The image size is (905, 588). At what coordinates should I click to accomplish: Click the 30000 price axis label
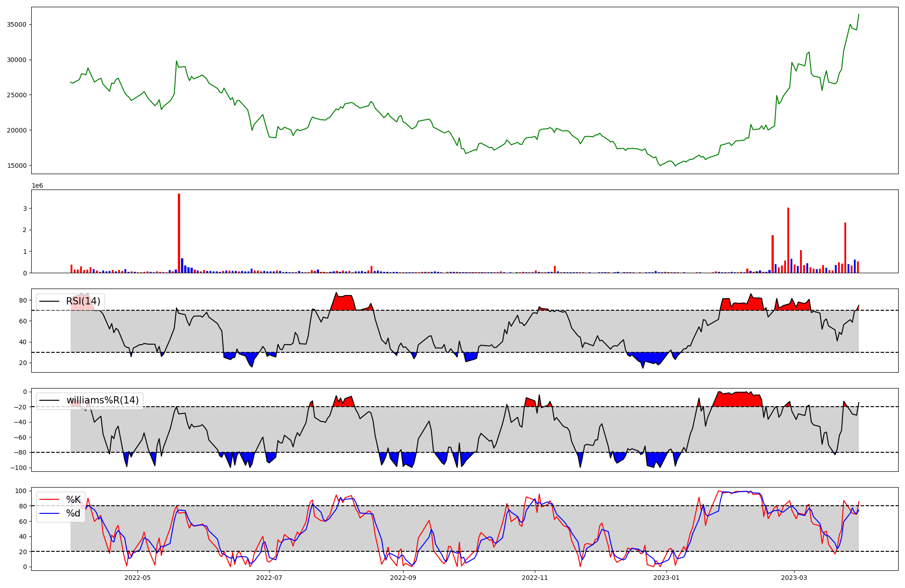[16, 60]
